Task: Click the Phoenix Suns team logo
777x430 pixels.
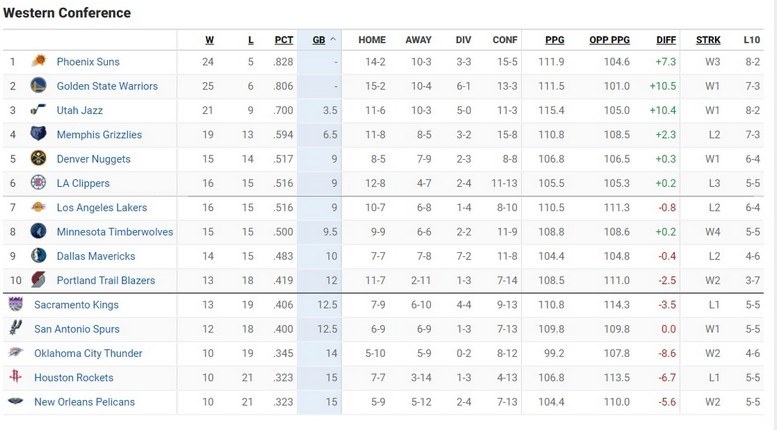Action: [x=39, y=62]
